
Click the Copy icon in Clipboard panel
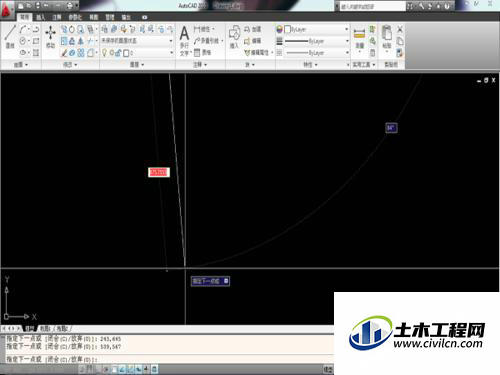400,41
